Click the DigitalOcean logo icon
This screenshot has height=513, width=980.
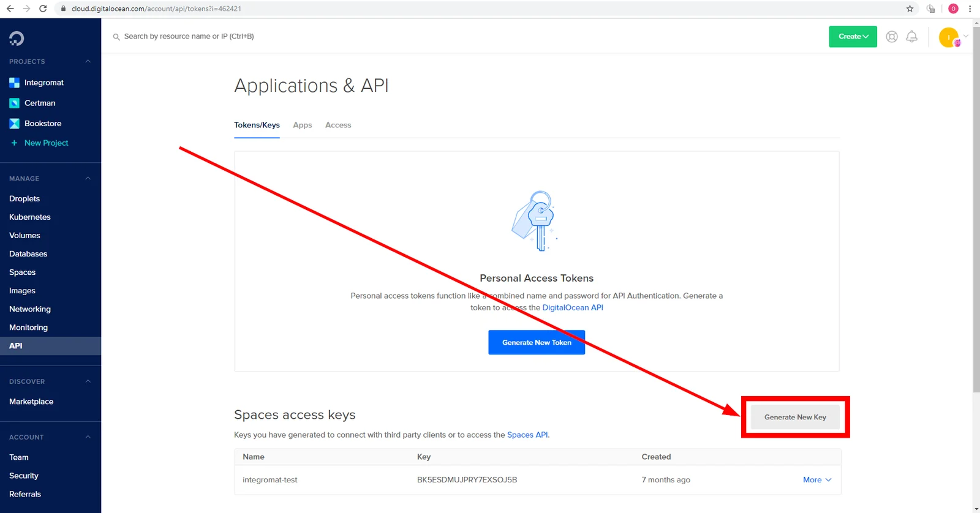click(x=17, y=39)
